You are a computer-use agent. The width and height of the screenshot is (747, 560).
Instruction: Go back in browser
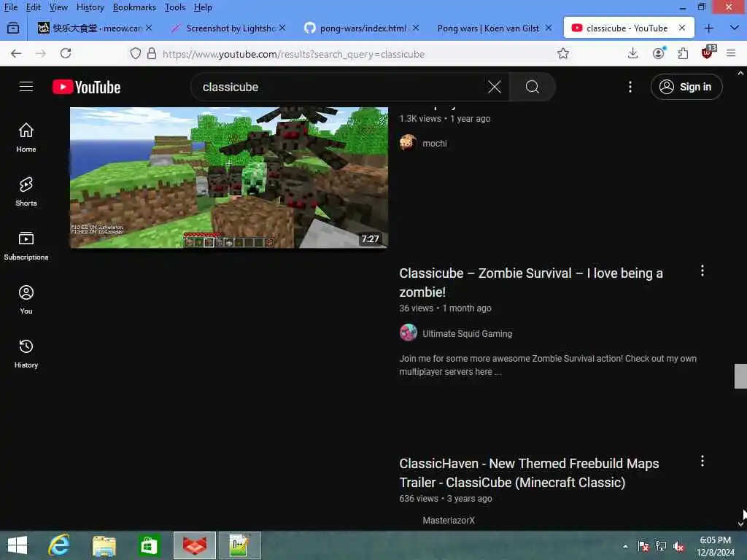[x=16, y=53]
